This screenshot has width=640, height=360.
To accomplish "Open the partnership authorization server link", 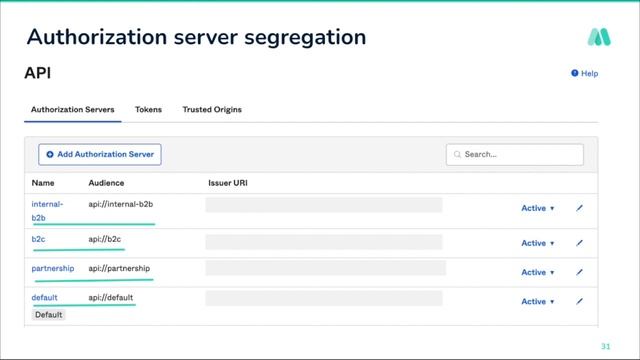I will click(53, 268).
